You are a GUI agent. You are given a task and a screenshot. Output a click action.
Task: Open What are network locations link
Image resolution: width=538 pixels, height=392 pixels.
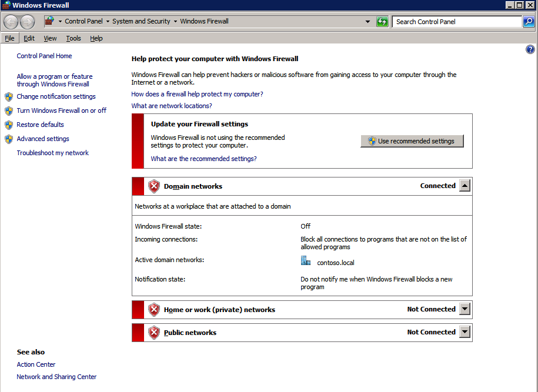coord(172,106)
